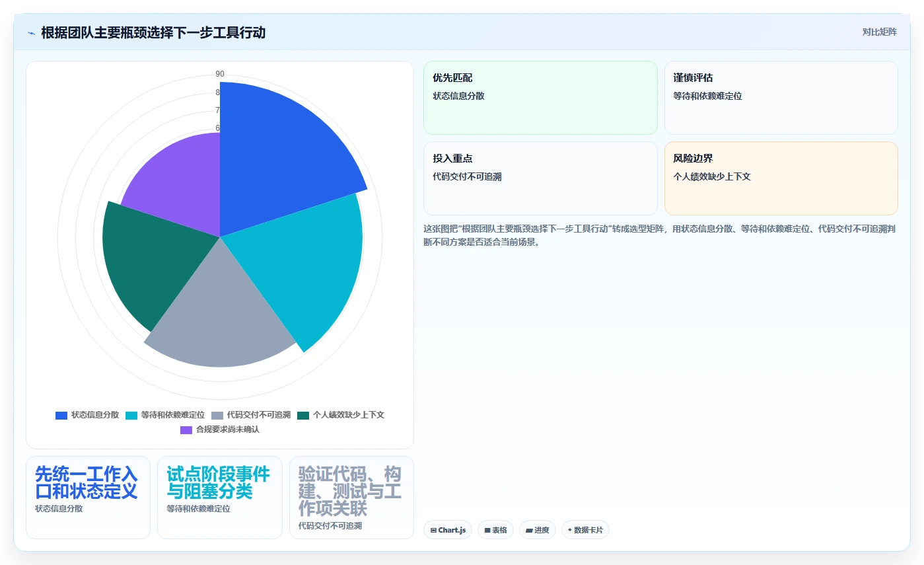Viewport: 924px width, 565px height.
Task: Toggle 合规要求尚未确认 legend swatch
Action: [186, 430]
